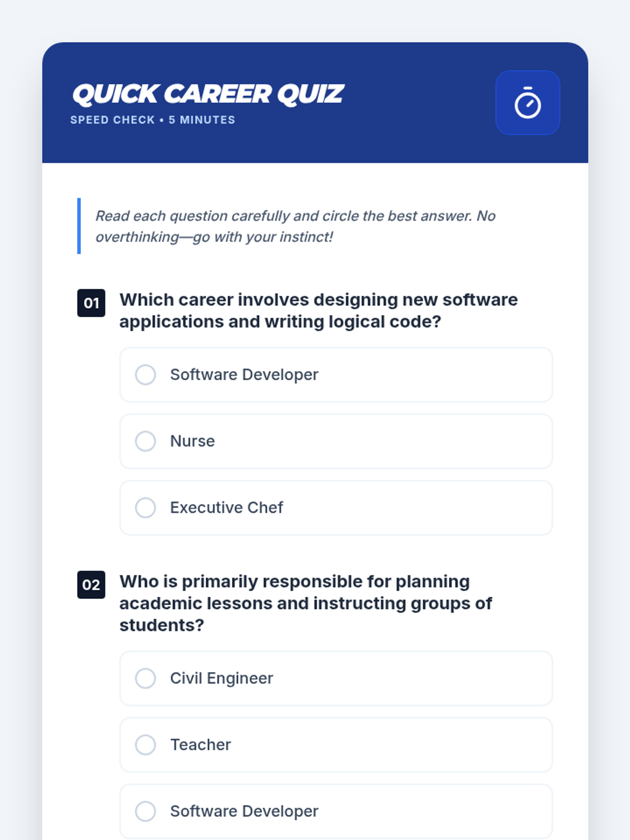Click the 01 question number badge
Screen dimensions: 630x840
tap(91, 303)
